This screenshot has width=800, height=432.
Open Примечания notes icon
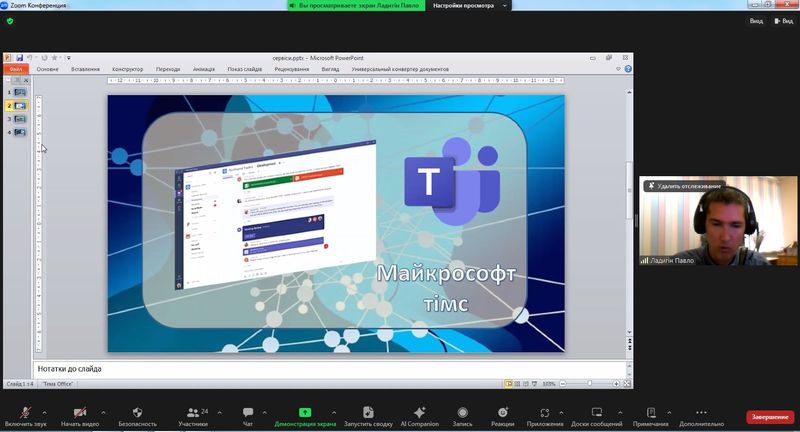pyautogui.click(x=651, y=412)
